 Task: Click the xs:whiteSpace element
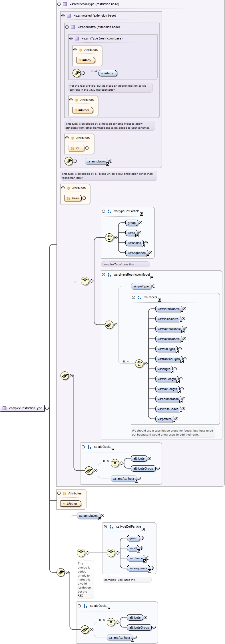click(x=168, y=409)
